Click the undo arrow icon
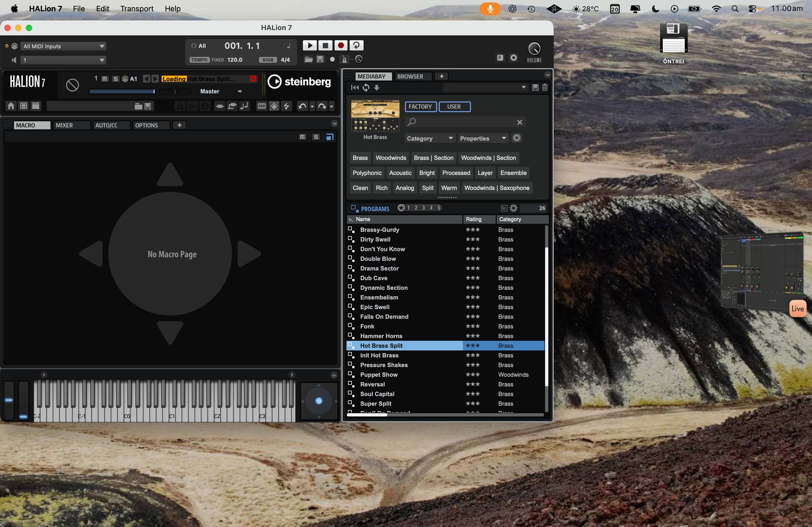The image size is (812, 527). pos(302,106)
